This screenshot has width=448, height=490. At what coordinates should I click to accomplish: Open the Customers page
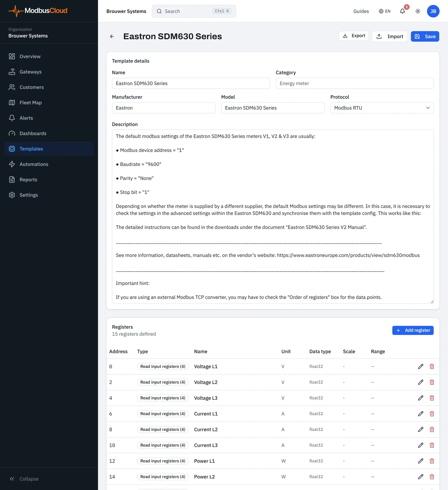(49, 87)
